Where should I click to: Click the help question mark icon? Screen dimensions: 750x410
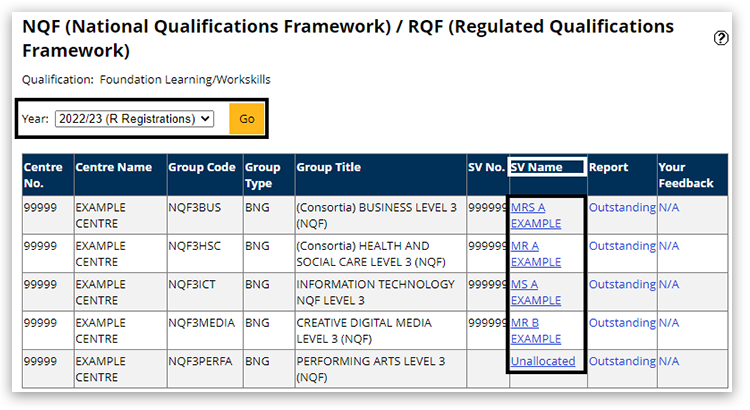(x=721, y=38)
